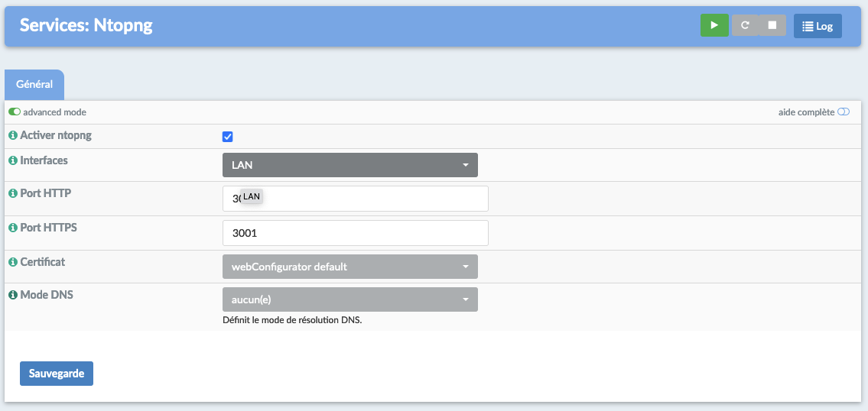The image size is (868, 411).
Task: Show help info icon for Interfaces
Action: pyautogui.click(x=13, y=160)
